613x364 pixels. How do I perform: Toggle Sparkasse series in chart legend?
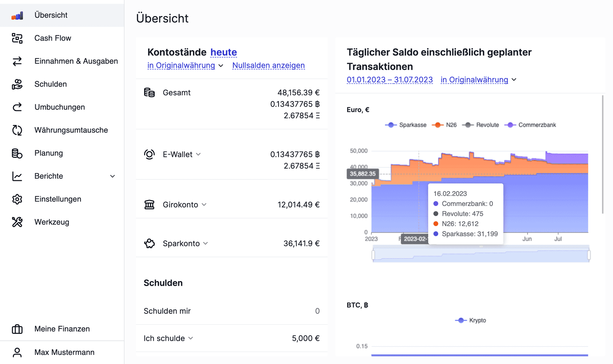click(x=406, y=125)
